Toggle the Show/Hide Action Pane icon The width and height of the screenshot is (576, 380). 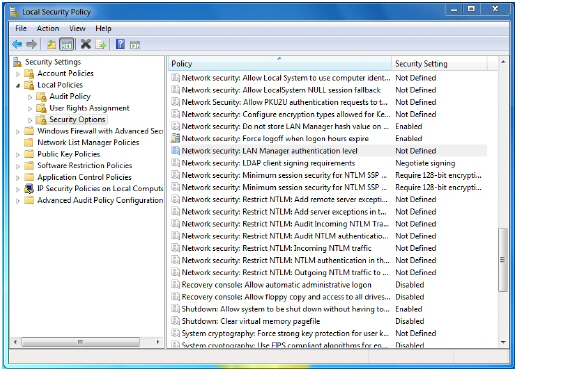click(135, 45)
